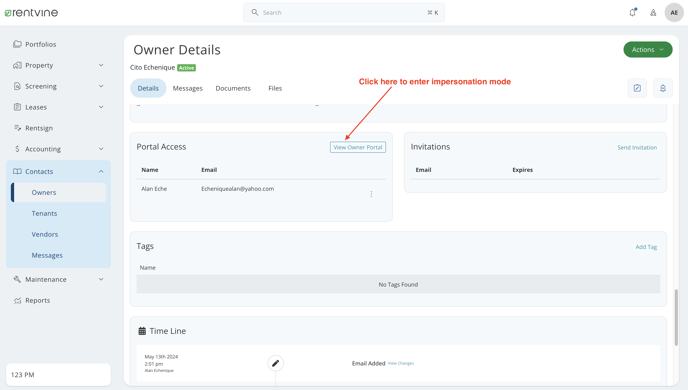Focus the Search input field

coord(344,13)
